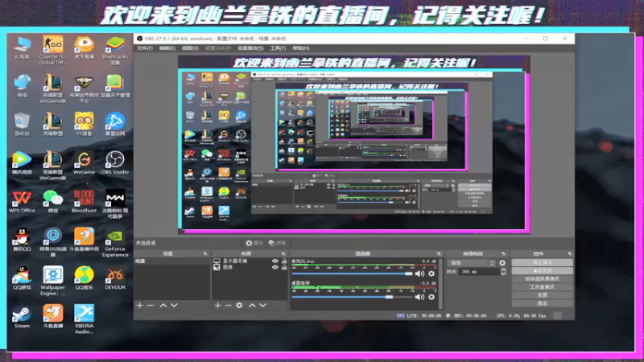Image resolution: width=644 pixels, height=362 pixels.
Task: Click the 退出 button
Action: (x=542, y=303)
